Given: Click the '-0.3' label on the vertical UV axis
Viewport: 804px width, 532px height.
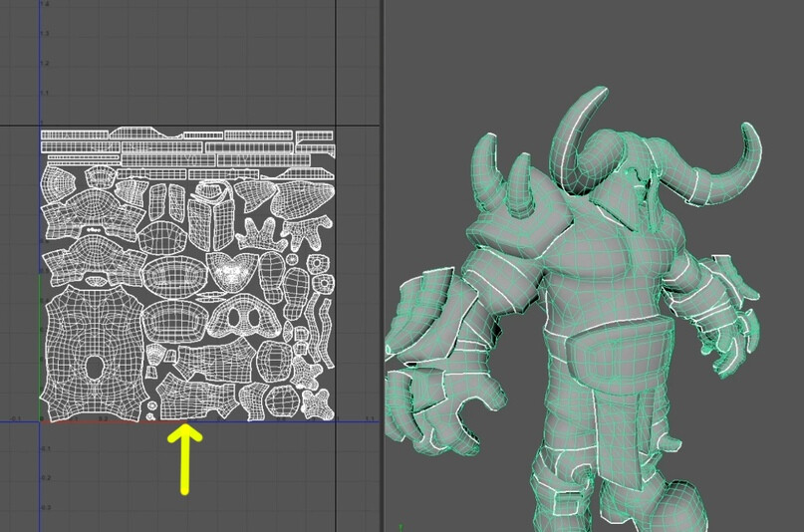Looking at the screenshot, I should [x=46, y=507].
